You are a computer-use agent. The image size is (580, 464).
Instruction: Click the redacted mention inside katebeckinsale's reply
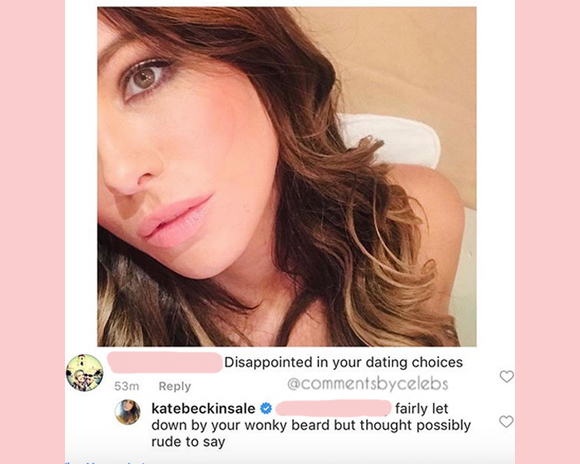point(333,408)
